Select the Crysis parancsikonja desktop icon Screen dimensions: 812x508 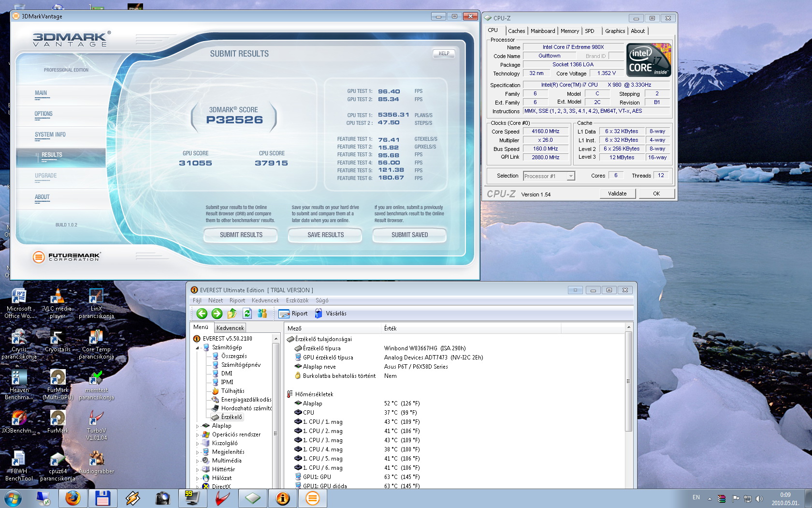point(19,344)
